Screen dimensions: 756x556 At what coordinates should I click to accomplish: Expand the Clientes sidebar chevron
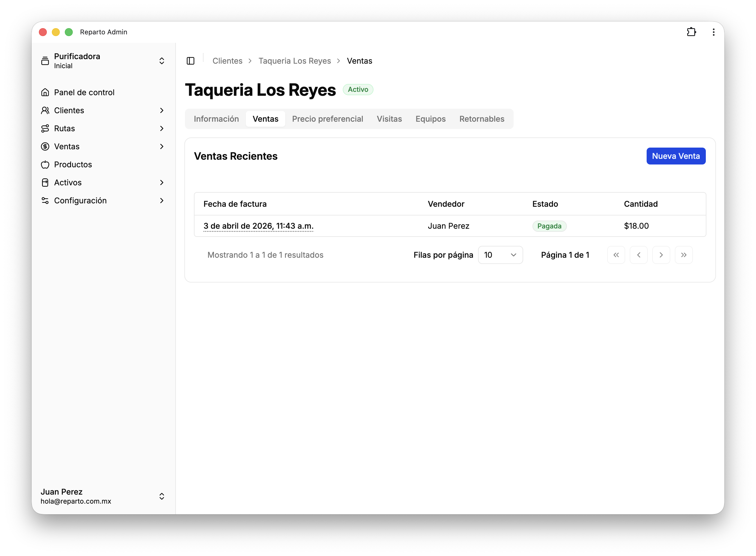[162, 110]
